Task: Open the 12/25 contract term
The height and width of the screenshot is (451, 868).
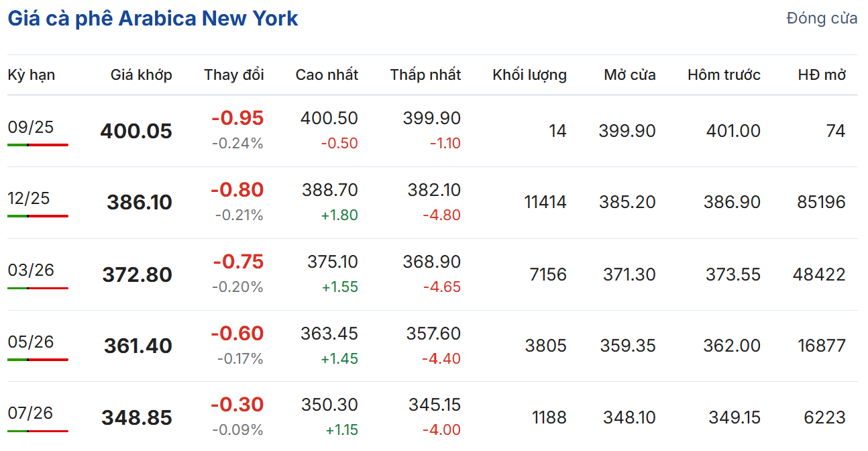Action: tap(31, 198)
